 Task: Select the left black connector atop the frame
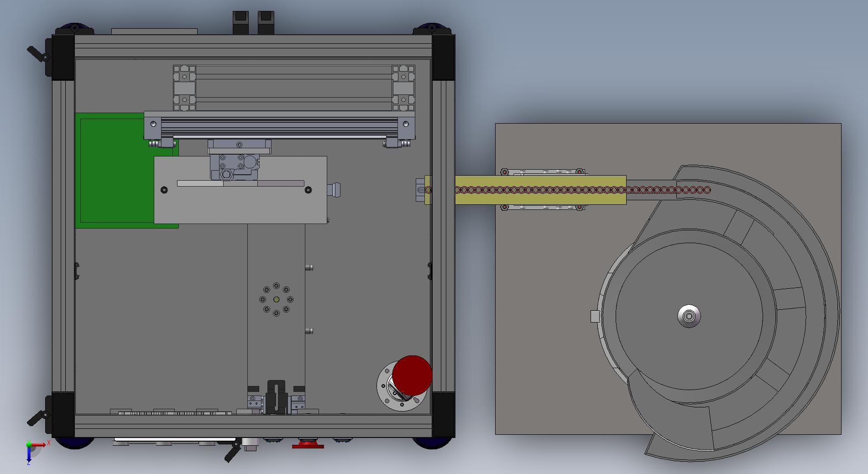[x=241, y=23]
